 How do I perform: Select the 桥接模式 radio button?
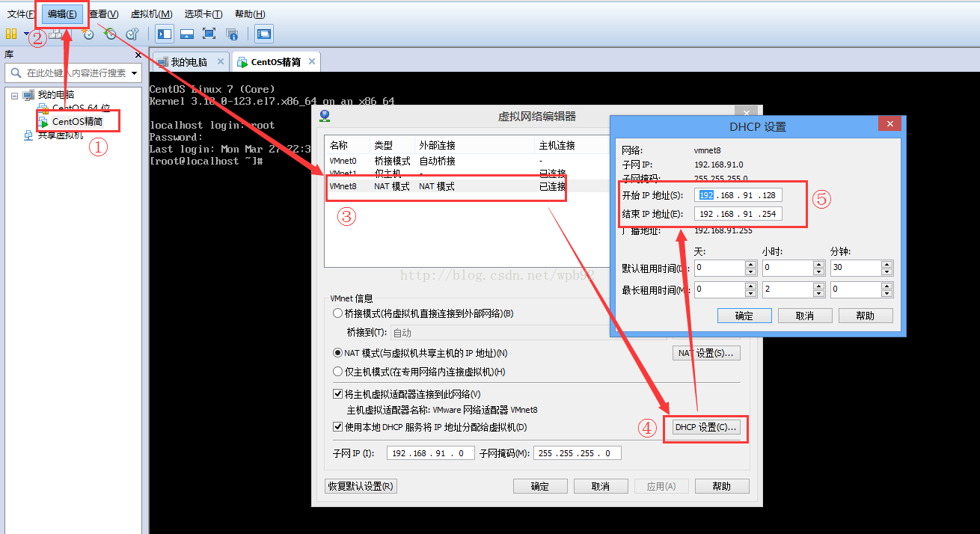pyautogui.click(x=338, y=313)
